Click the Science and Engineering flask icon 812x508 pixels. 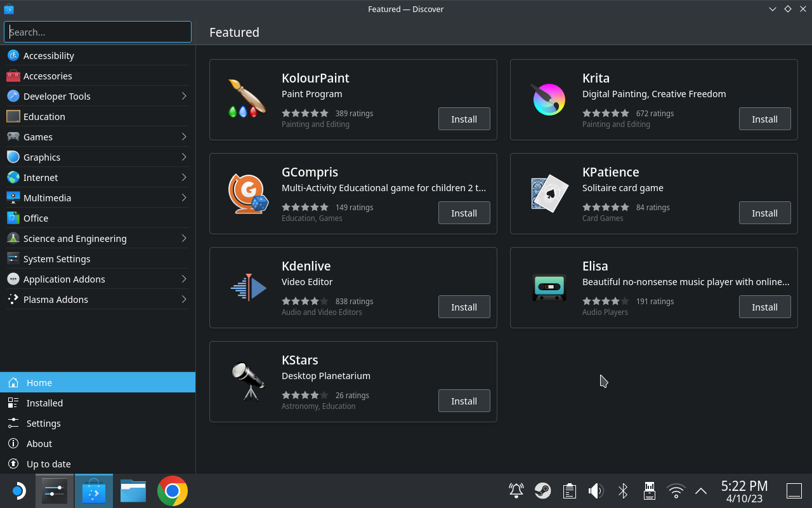click(x=13, y=239)
